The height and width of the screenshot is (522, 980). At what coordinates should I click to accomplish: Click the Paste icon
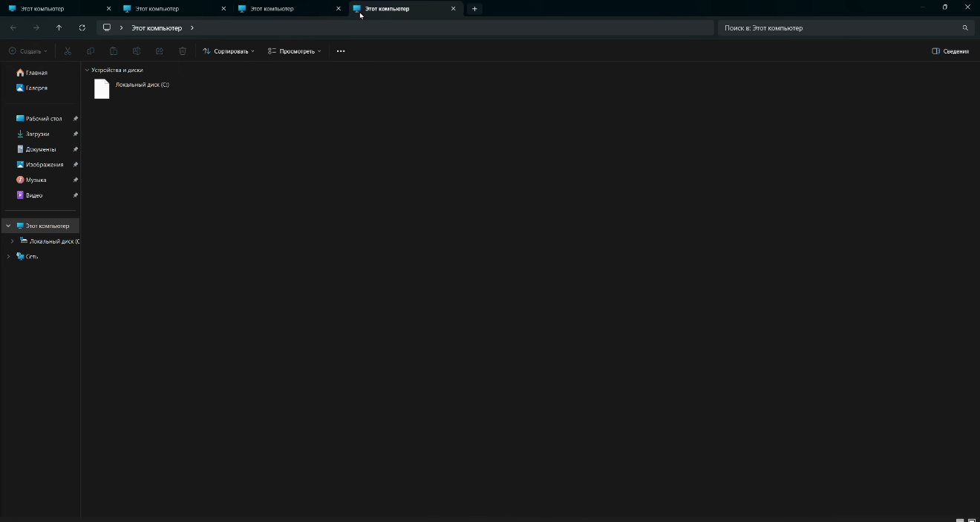point(114,50)
